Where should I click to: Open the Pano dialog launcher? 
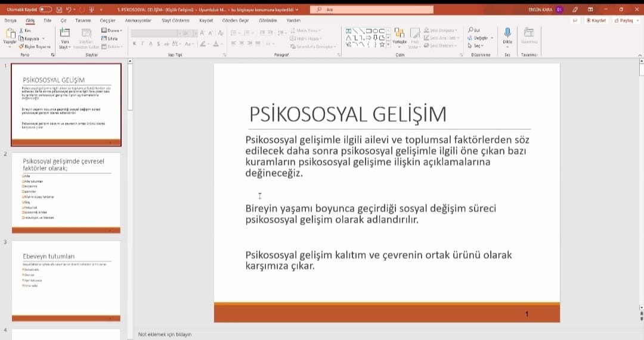(x=52, y=55)
